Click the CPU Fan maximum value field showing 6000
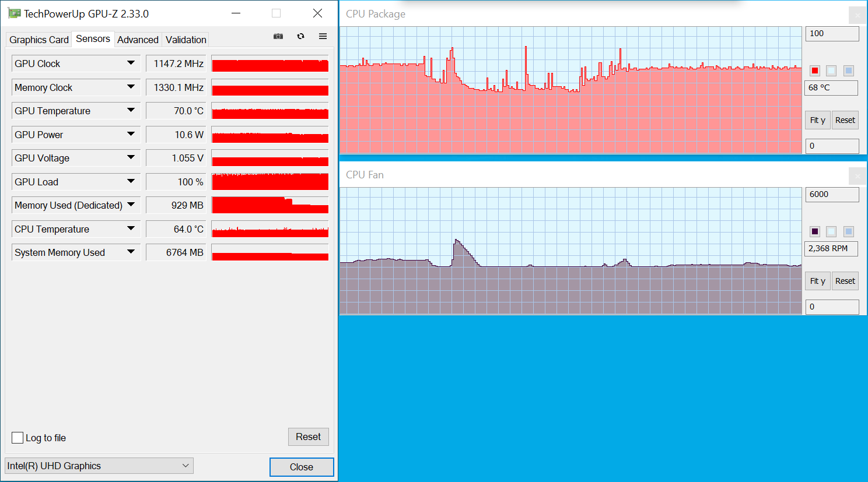 coord(831,195)
